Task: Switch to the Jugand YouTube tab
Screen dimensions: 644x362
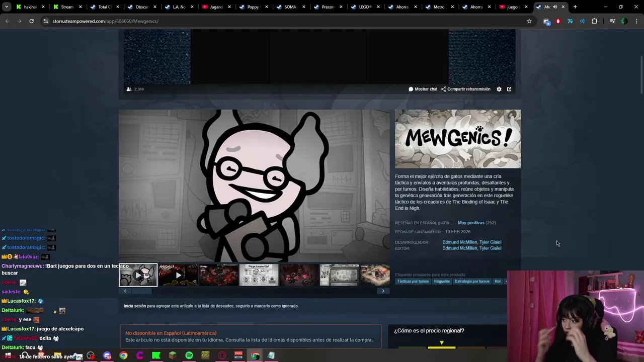Action: pyautogui.click(x=216, y=7)
